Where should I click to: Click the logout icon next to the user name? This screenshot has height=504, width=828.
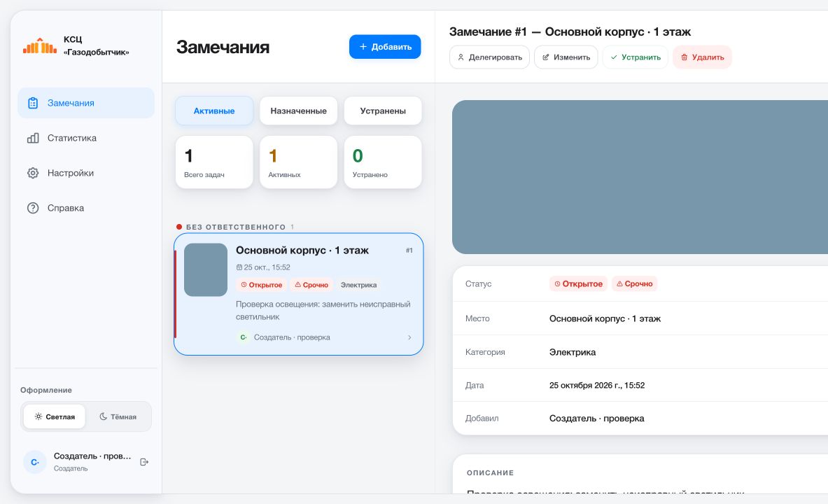click(x=144, y=462)
